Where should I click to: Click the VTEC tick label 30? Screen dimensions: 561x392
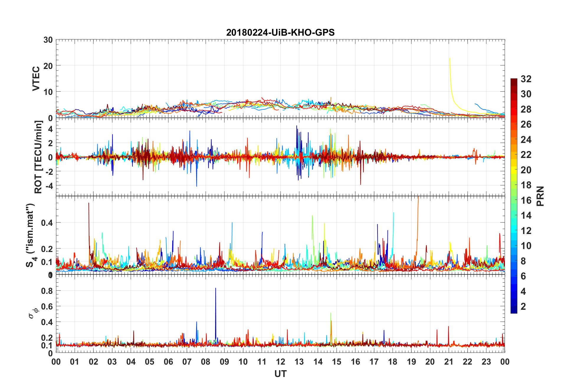coord(48,40)
